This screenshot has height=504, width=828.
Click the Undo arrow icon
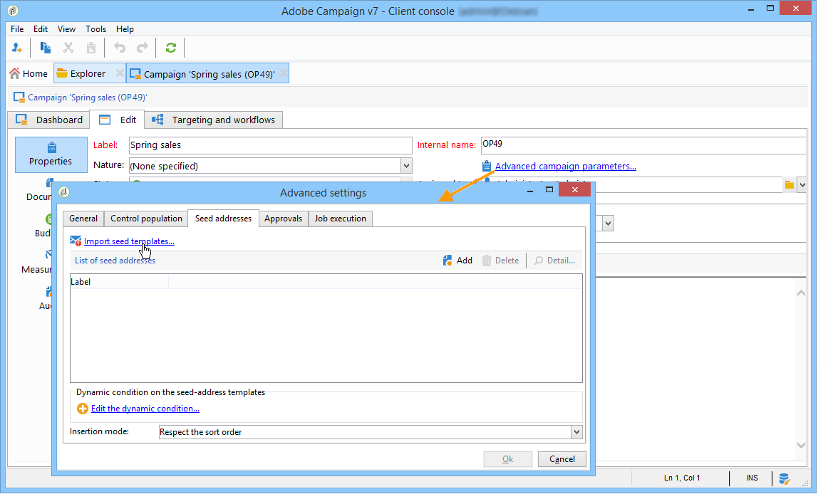tap(120, 48)
